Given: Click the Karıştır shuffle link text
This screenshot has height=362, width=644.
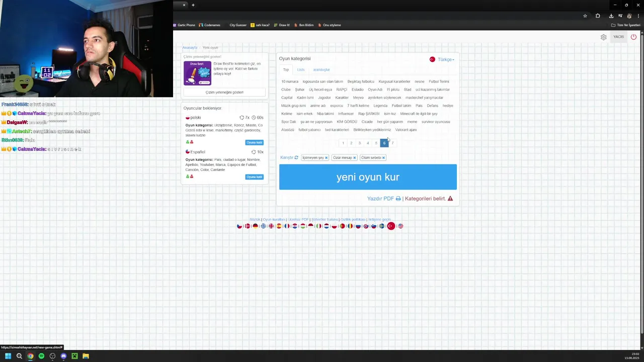Looking at the screenshot, I should click(x=286, y=158).
